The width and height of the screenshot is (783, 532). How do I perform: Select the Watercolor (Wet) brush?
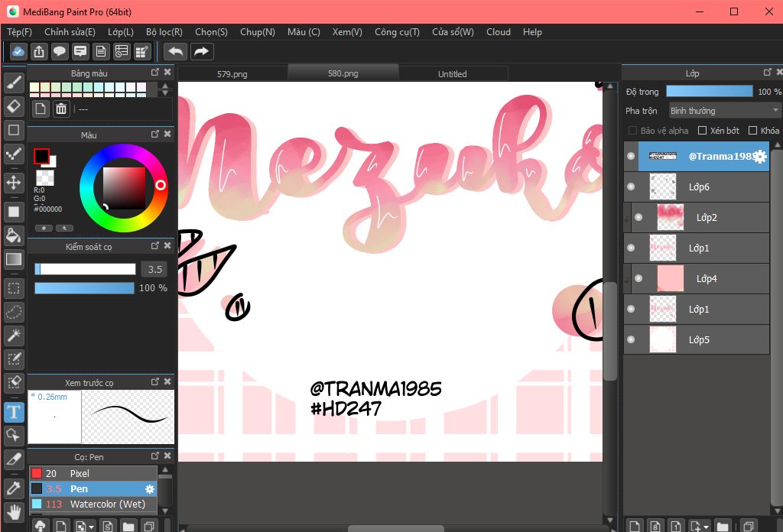pyautogui.click(x=93, y=504)
